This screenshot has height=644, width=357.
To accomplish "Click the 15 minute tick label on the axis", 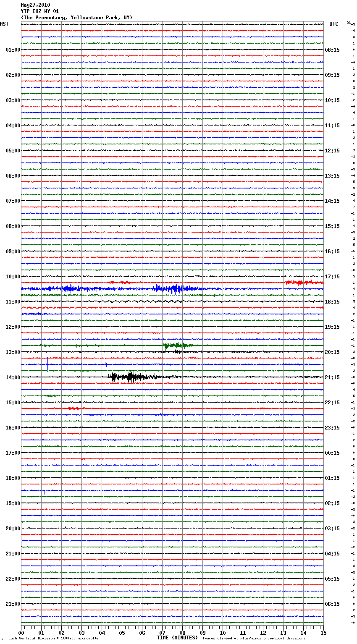I will coord(323,633).
